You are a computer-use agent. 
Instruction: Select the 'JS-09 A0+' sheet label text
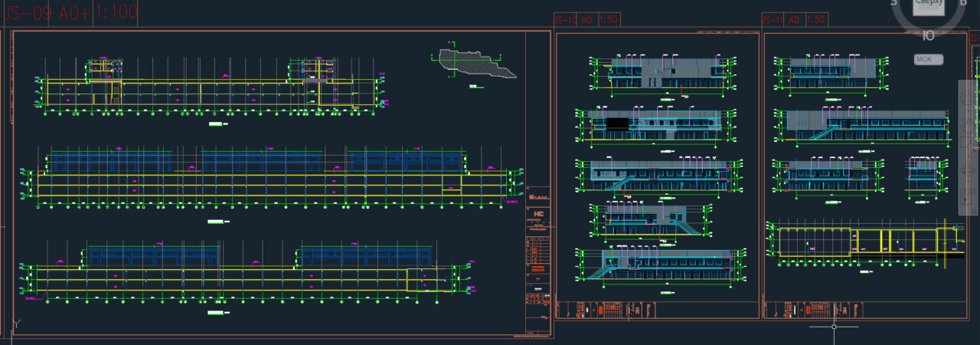click(x=44, y=11)
